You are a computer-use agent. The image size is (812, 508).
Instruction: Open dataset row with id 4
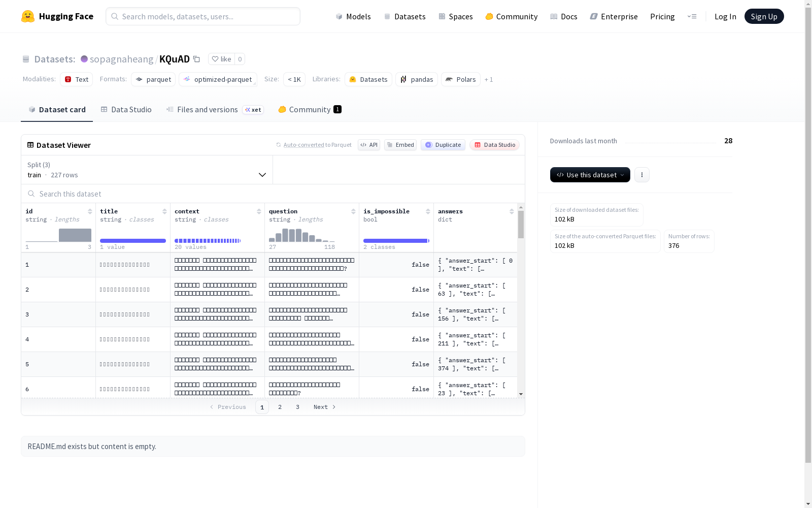(x=269, y=339)
